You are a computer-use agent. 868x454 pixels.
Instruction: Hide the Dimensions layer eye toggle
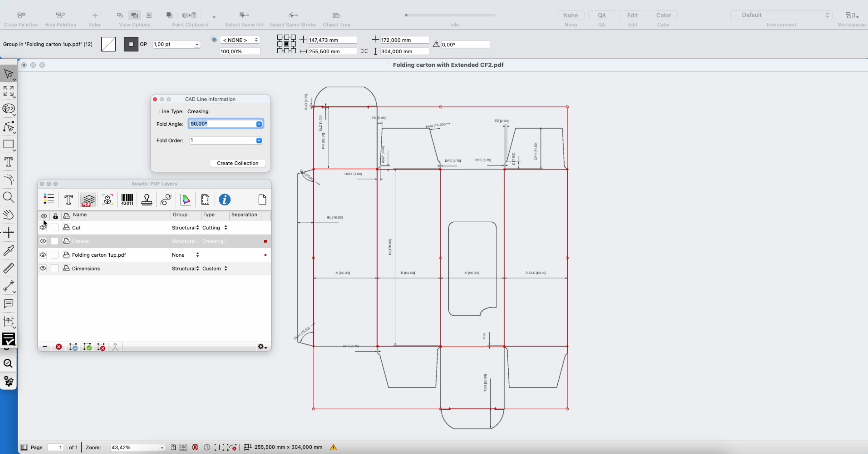click(43, 269)
